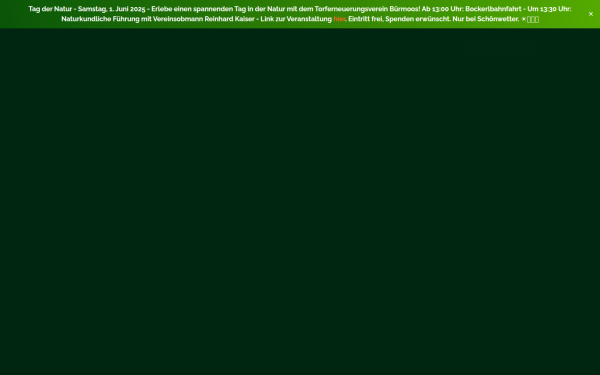
Task: Click "Naturkundliche Führung" in the banner
Action: (x=100, y=19)
